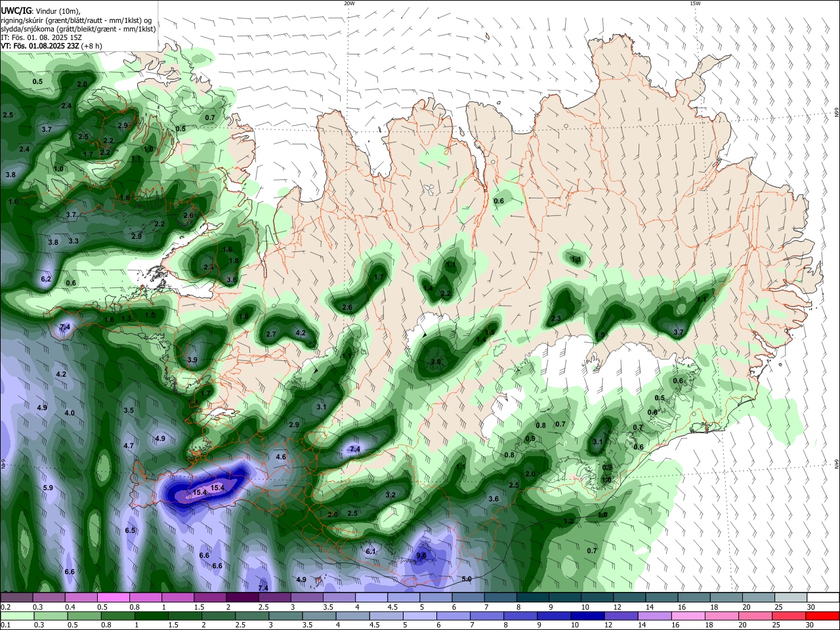
Task: Pick the pale green 0.1 swatch in the lower legend
Action: click(17, 616)
